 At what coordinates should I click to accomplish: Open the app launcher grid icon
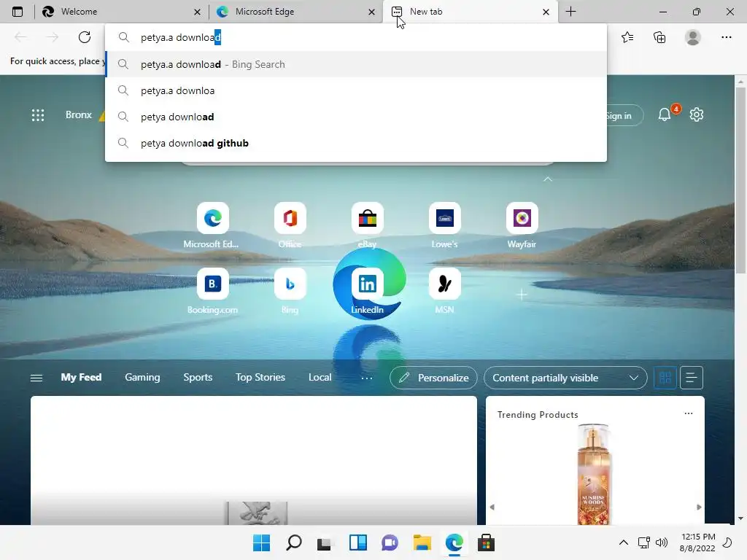click(38, 114)
